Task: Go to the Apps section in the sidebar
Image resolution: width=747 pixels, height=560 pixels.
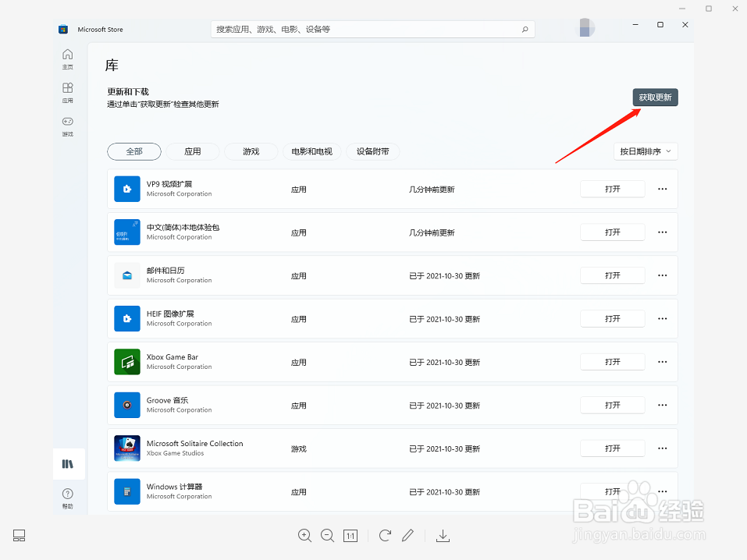Action: coord(68,93)
